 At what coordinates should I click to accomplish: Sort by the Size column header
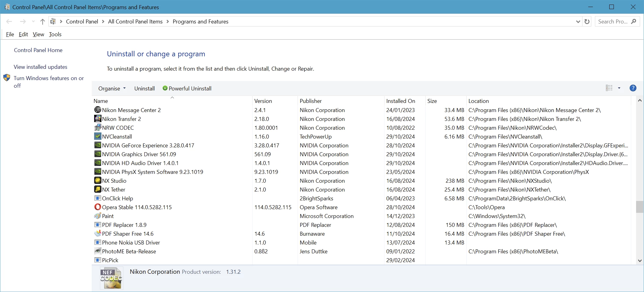[x=446, y=101]
